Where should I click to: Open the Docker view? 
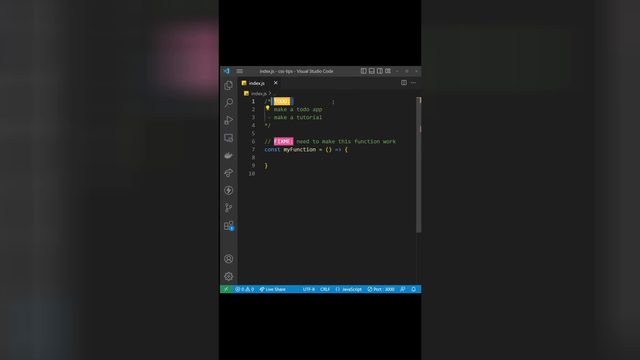(x=229, y=156)
